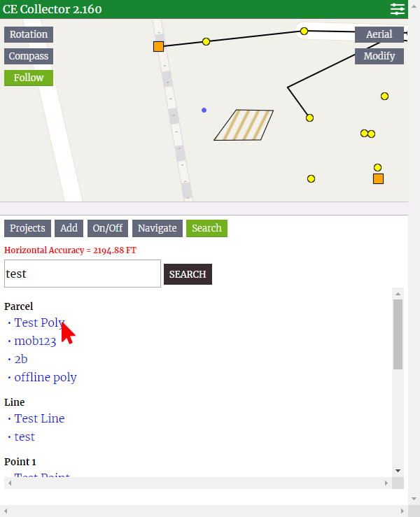The image size is (420, 517).
Task: Select the striped parcel polygon on map
Action: (x=244, y=125)
